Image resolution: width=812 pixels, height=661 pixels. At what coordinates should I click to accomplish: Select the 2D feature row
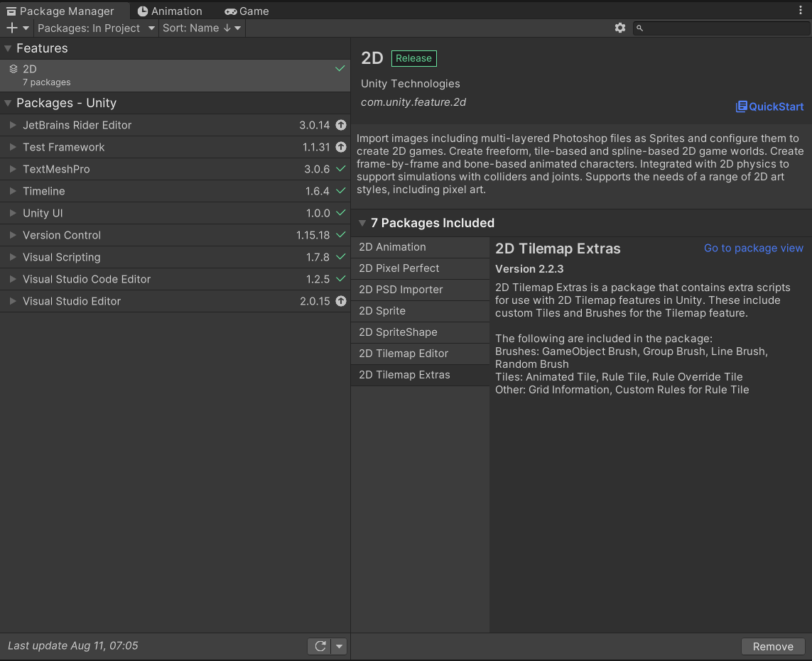tap(175, 75)
